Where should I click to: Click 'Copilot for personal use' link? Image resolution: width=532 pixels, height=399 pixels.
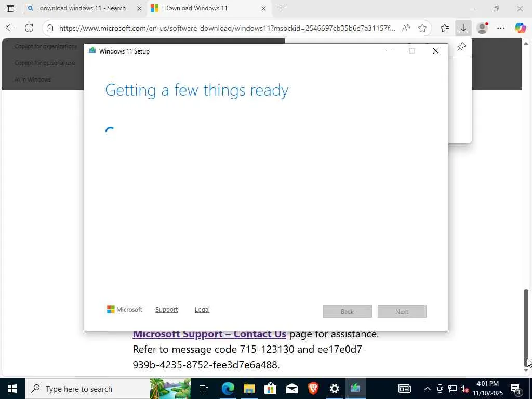point(45,63)
